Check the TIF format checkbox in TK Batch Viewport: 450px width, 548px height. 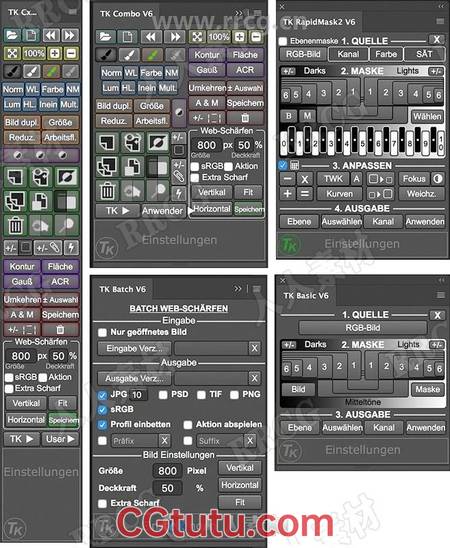(x=201, y=395)
